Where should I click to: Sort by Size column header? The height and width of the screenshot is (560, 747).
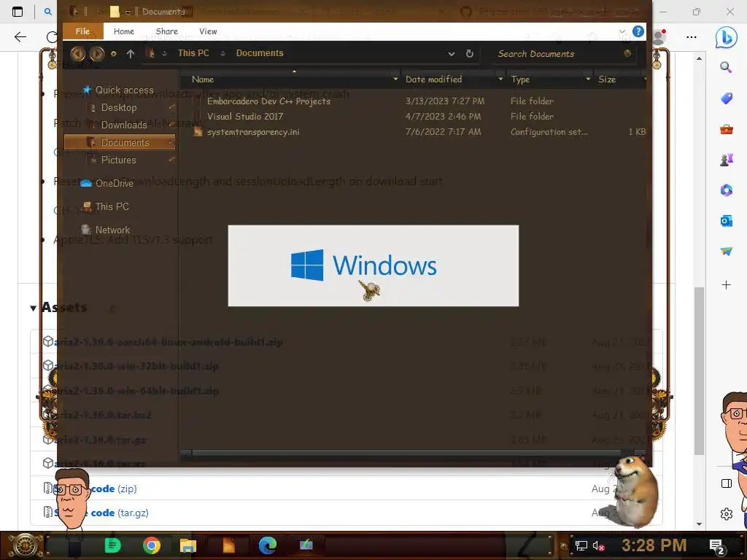[x=607, y=79]
